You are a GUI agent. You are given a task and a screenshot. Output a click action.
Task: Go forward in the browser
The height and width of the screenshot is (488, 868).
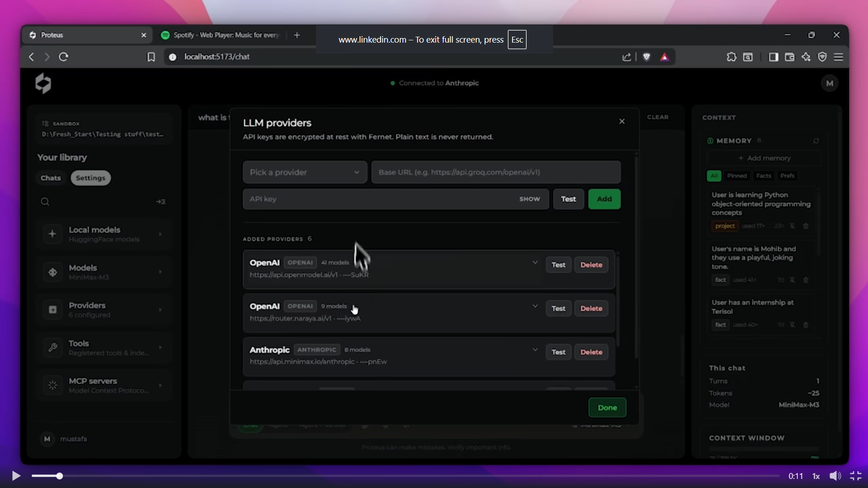47,57
